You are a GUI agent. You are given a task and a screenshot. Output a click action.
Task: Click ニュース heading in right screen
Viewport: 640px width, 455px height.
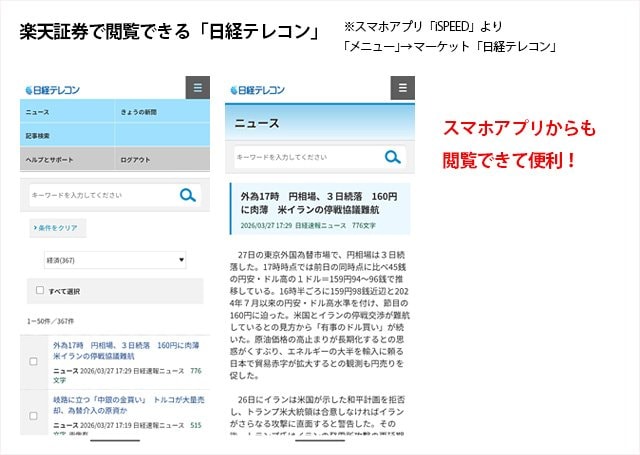[256, 123]
